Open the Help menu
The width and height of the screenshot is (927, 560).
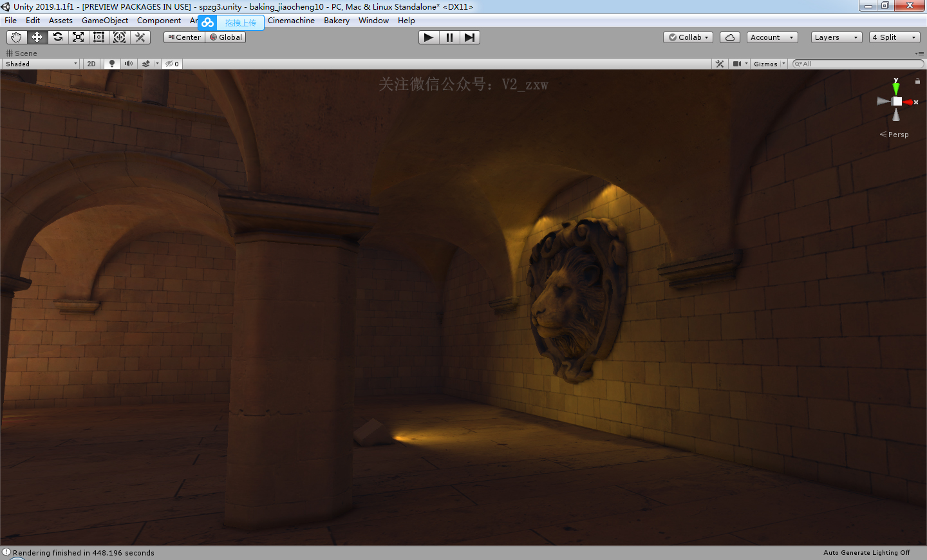coord(406,21)
